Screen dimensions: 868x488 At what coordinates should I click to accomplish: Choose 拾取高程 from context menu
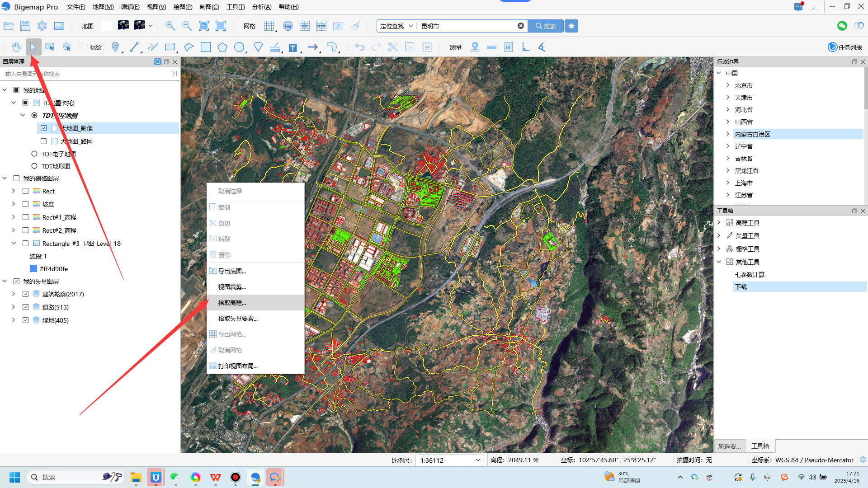coord(232,303)
